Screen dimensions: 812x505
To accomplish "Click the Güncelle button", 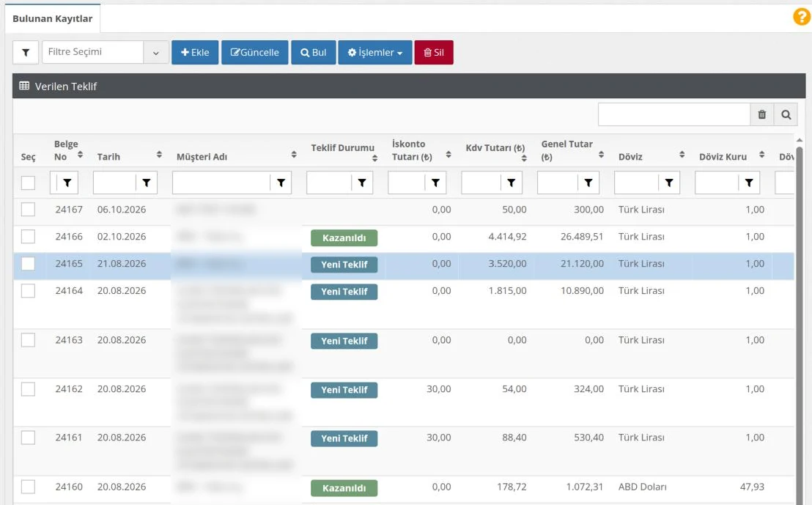I will pos(254,52).
